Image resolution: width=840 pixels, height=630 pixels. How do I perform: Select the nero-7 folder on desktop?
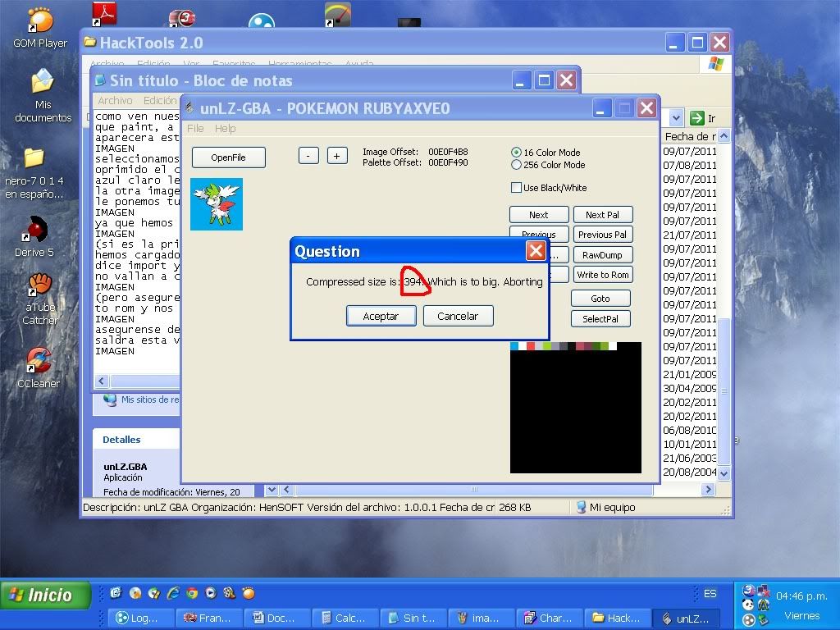pyautogui.click(x=34, y=172)
